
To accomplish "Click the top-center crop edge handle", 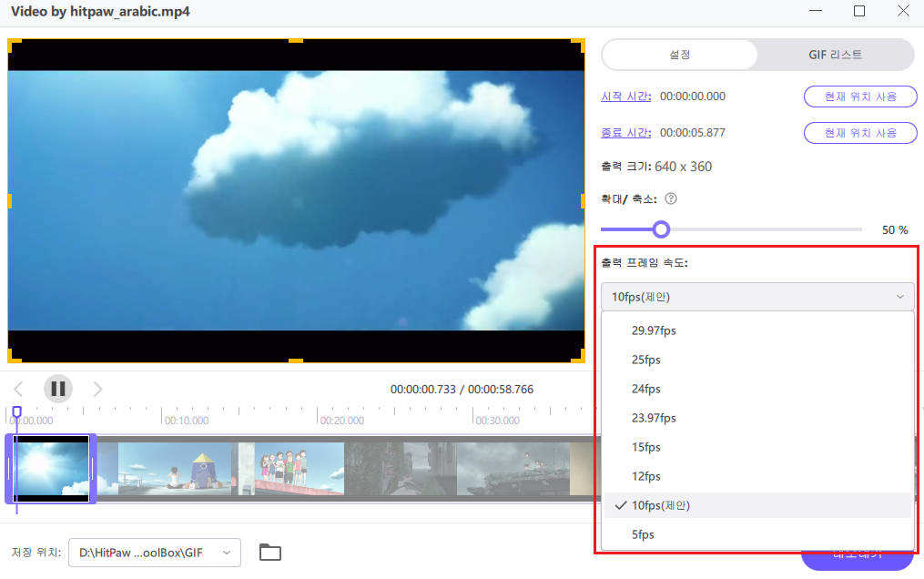I will [x=296, y=41].
